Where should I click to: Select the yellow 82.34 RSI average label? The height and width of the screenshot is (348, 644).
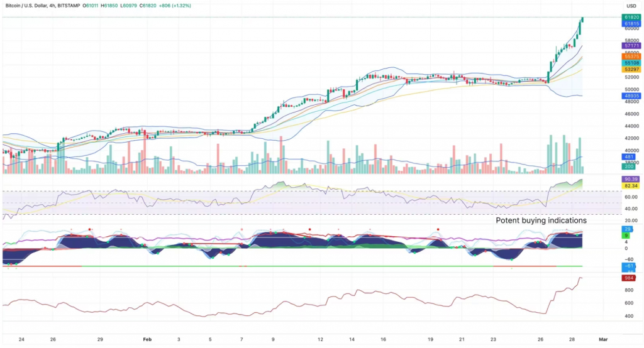(x=631, y=186)
